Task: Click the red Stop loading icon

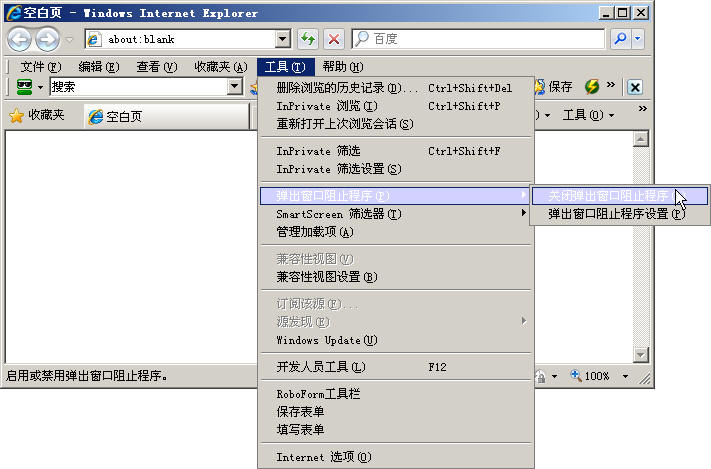Action: [334, 39]
